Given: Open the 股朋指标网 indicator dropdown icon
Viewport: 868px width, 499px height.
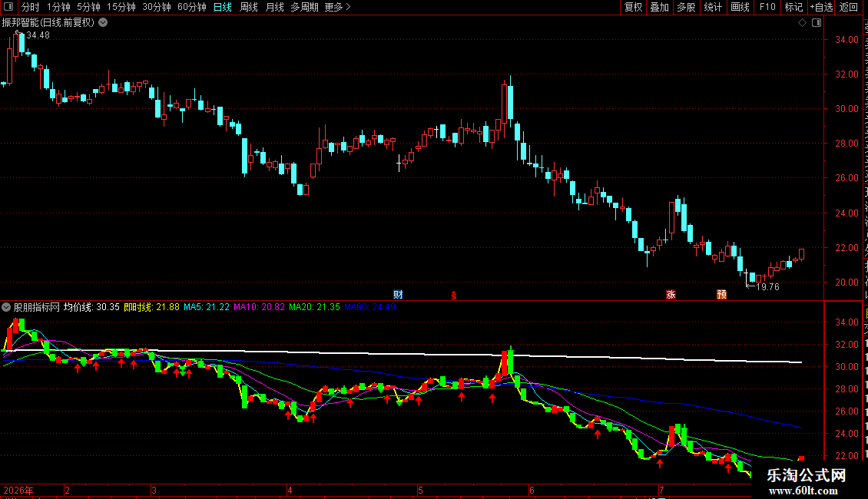Looking at the screenshot, I should tap(7, 307).
